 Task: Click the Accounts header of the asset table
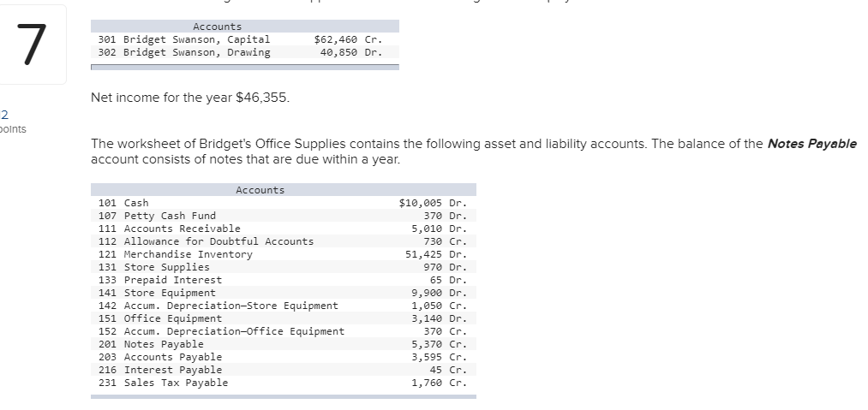coord(260,190)
